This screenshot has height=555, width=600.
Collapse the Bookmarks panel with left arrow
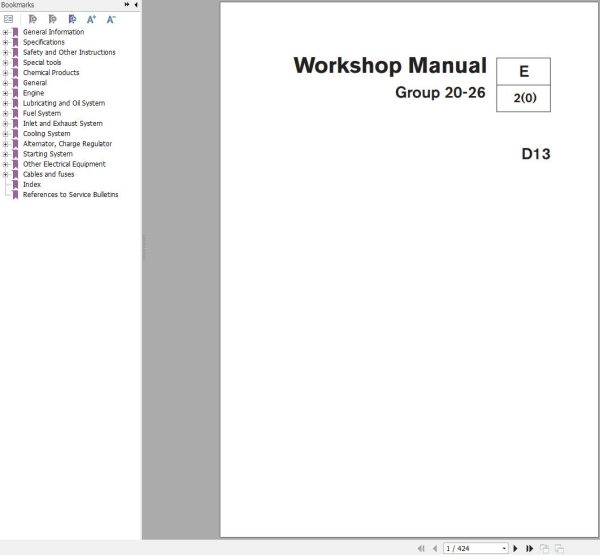click(x=136, y=5)
